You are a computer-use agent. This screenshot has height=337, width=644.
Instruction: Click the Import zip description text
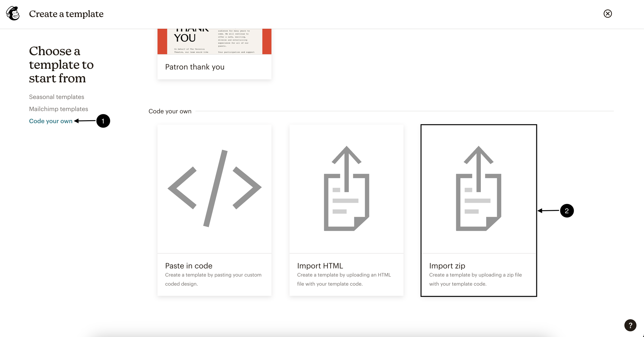point(476,279)
